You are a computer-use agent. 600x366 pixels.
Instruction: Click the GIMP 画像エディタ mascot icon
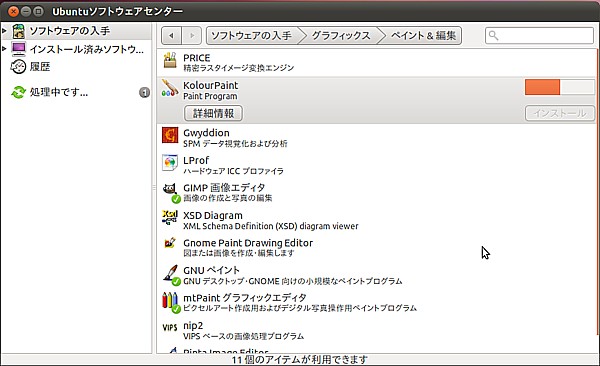(x=170, y=190)
